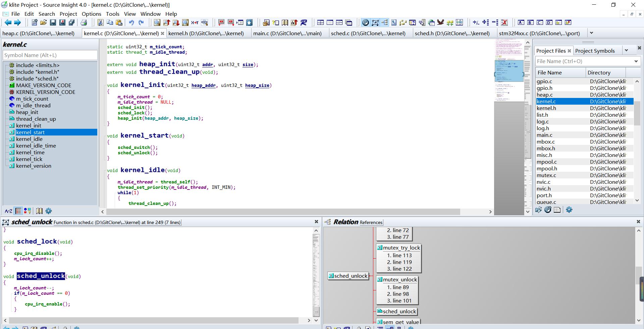Image resolution: width=644 pixels, height=329 pixels.
Task: Toggle the Relation Window toolbar button
Action: (x=384, y=22)
